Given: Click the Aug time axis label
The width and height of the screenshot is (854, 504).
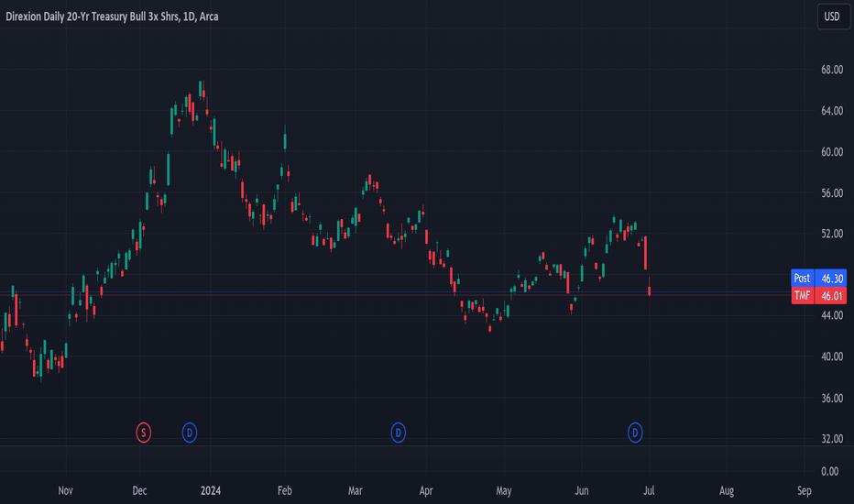Looking at the screenshot, I should tap(727, 490).
